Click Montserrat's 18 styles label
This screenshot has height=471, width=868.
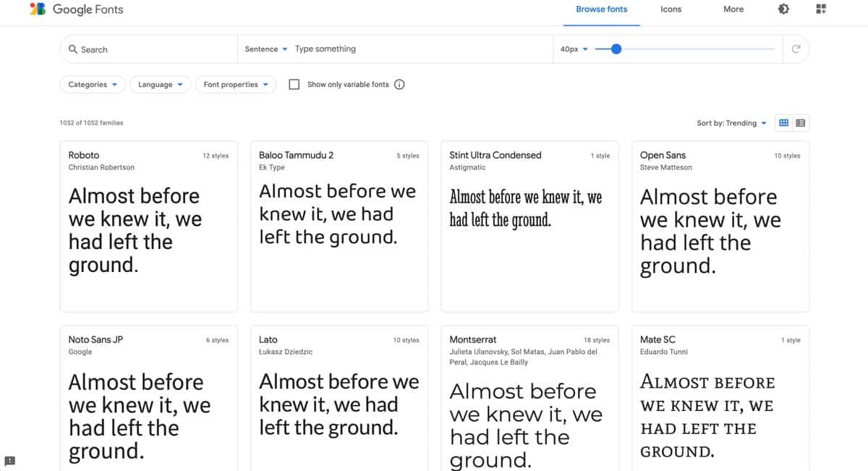pos(597,340)
